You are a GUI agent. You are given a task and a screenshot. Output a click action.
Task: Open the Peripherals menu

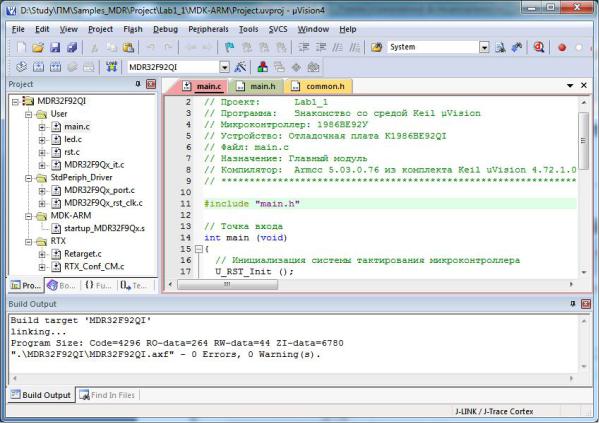click(x=208, y=29)
